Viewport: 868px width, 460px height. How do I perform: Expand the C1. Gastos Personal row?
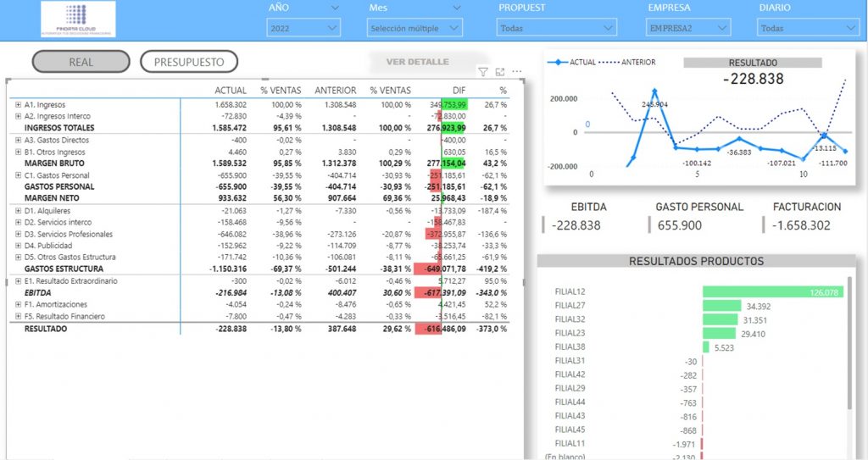pyautogui.click(x=18, y=175)
